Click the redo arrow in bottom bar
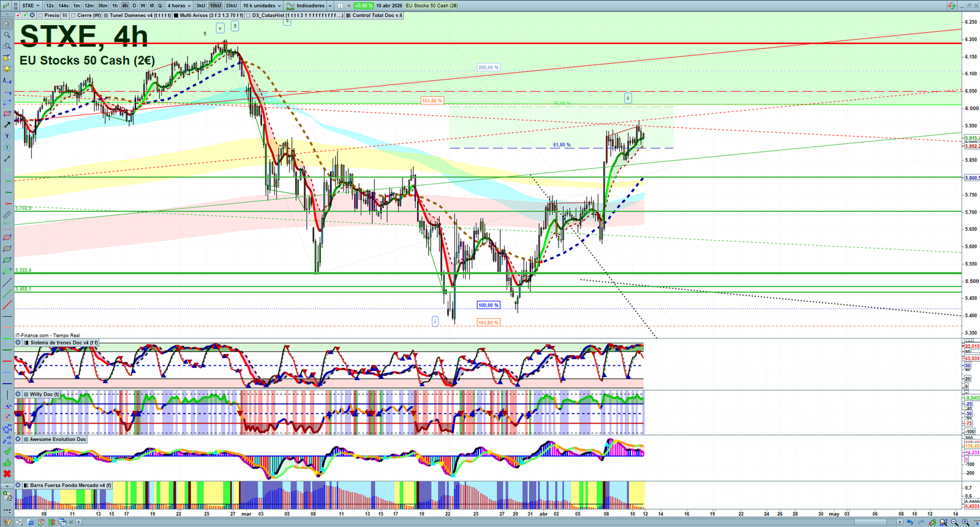Viewport: 980px width, 527px height. tap(921, 522)
